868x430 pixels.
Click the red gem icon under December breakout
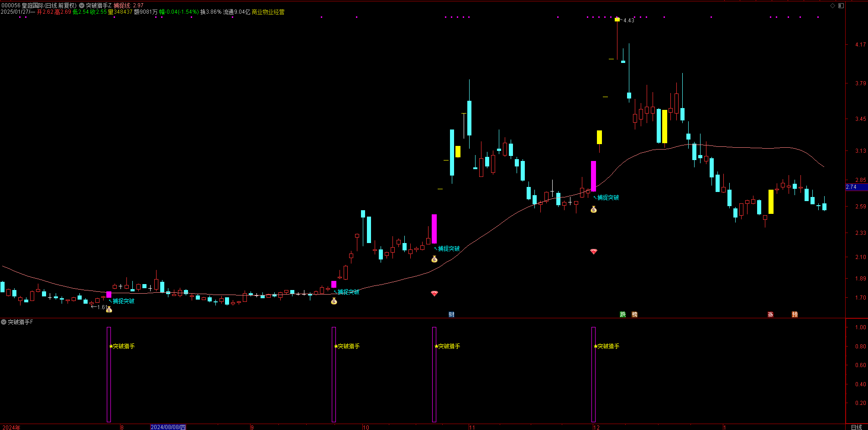coord(594,251)
